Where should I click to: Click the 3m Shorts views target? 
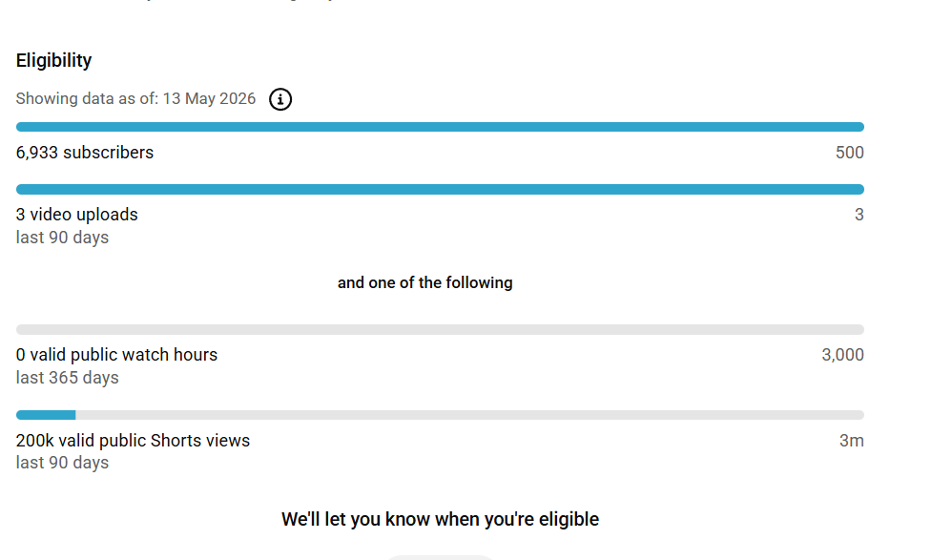pyautogui.click(x=851, y=441)
